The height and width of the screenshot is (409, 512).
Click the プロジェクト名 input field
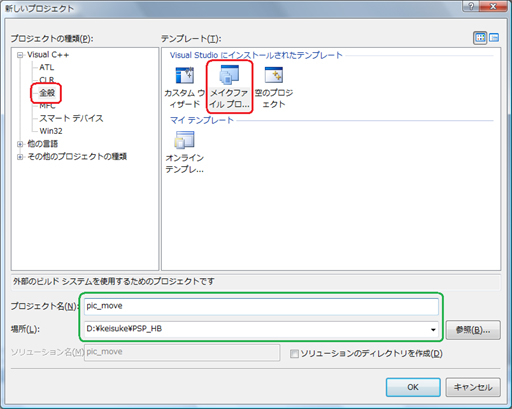261,306
